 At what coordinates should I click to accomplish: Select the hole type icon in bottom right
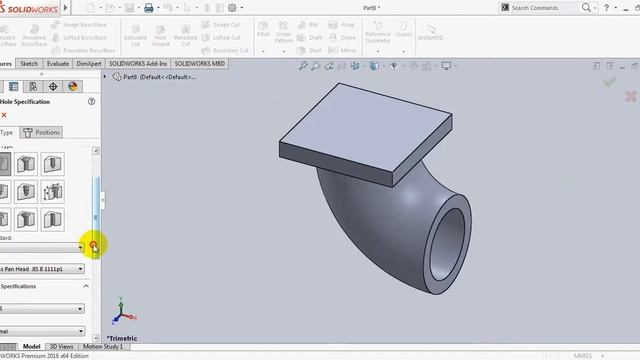pos(53,220)
